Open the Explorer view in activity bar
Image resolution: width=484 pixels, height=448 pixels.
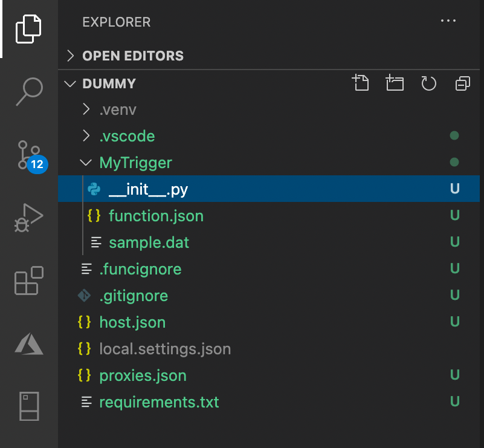pos(28,29)
